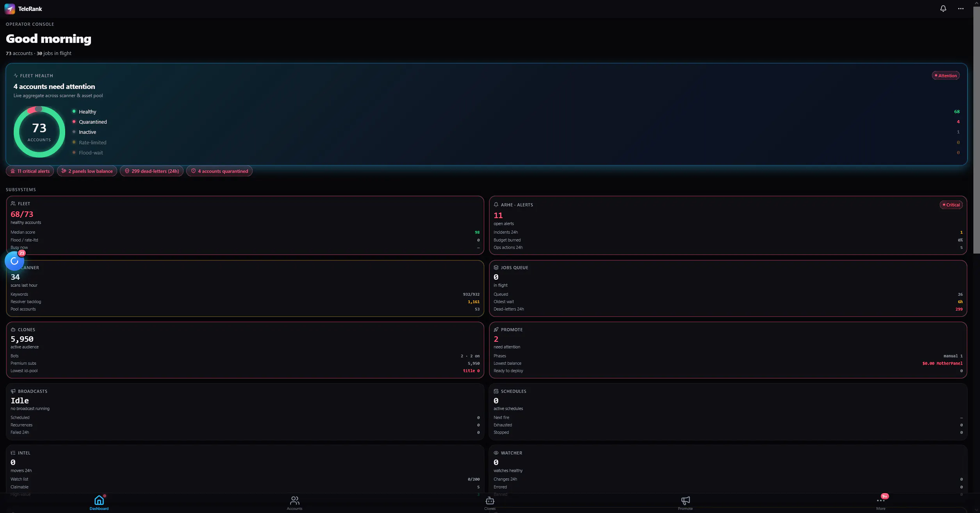Screen dimensions: 980x513
Task: Click the Schedules calendar icon
Action: point(496,391)
